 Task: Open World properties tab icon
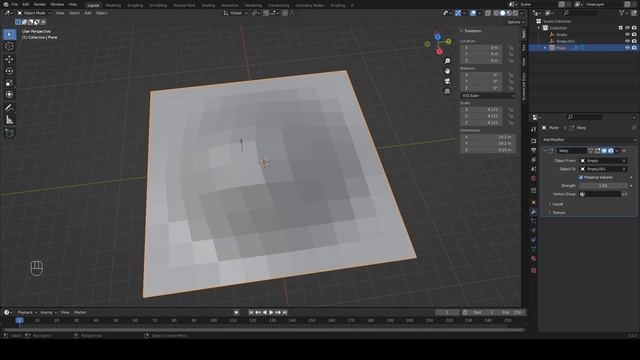tap(533, 179)
